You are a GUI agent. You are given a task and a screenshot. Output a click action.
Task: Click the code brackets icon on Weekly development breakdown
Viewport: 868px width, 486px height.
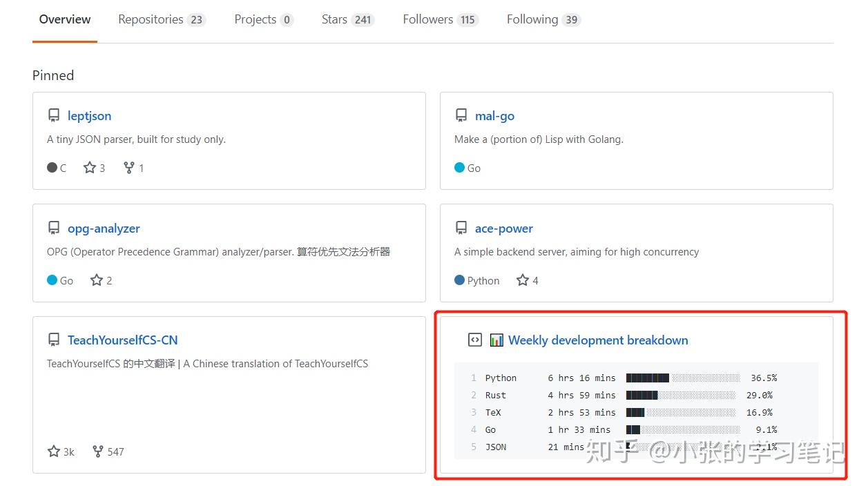(x=474, y=340)
